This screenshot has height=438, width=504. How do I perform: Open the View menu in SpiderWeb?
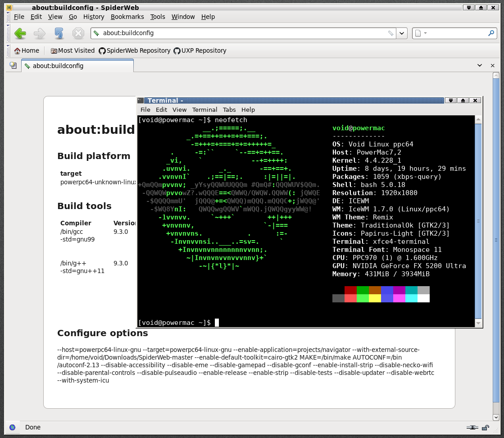tap(55, 17)
